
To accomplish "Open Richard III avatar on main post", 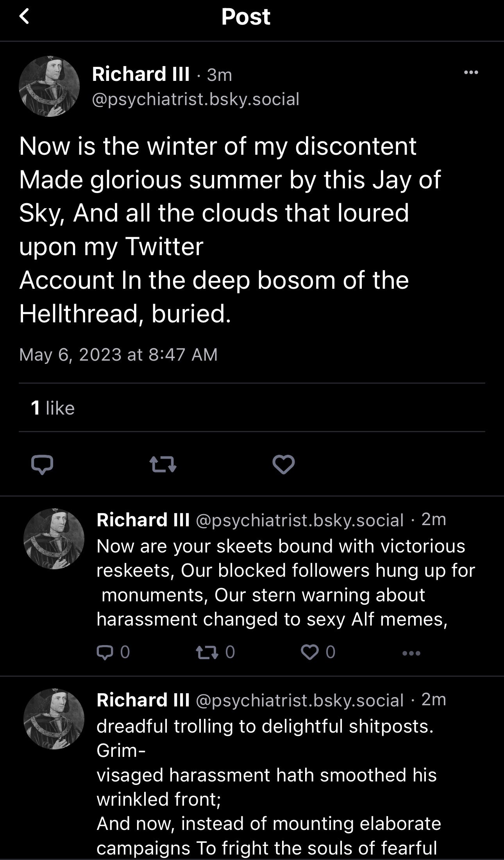I will click(x=49, y=86).
